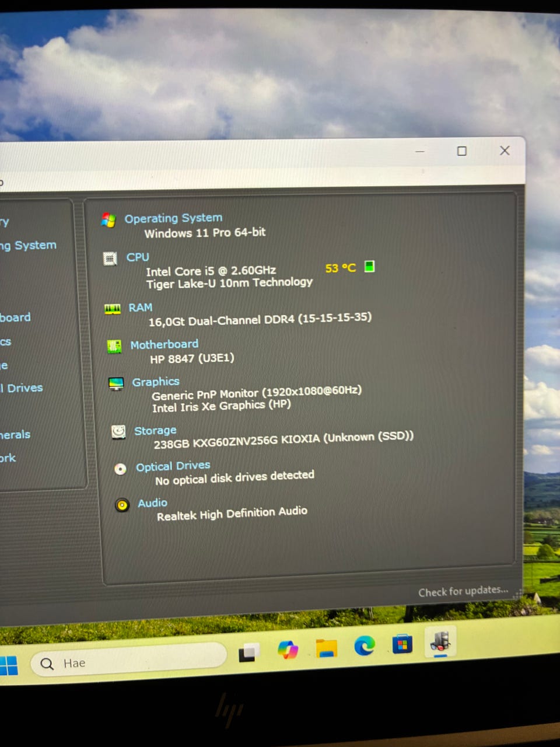
Task: Open the Storage section heading link
Action: click(x=155, y=431)
